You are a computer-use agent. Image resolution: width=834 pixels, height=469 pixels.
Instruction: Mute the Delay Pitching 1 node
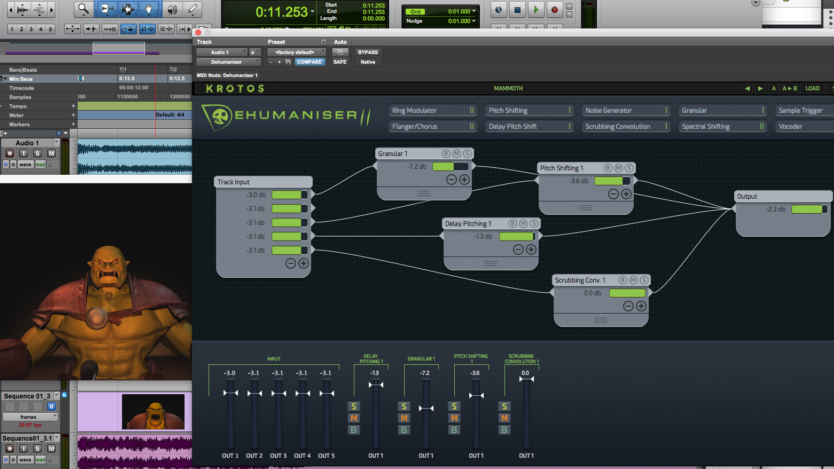(523, 224)
